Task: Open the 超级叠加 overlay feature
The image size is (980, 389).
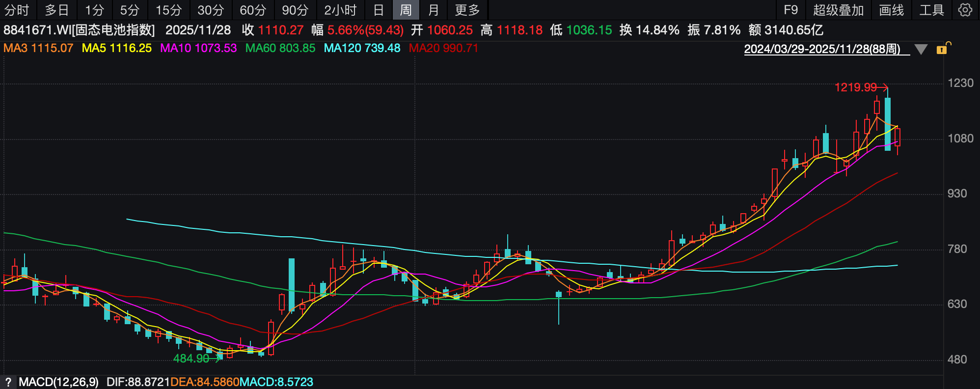Action: (838, 10)
